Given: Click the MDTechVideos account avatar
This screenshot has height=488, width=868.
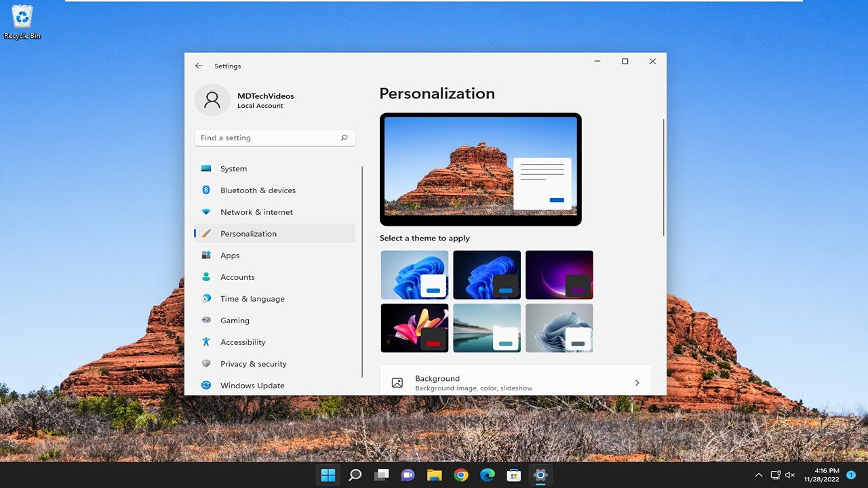Looking at the screenshot, I should [x=212, y=100].
